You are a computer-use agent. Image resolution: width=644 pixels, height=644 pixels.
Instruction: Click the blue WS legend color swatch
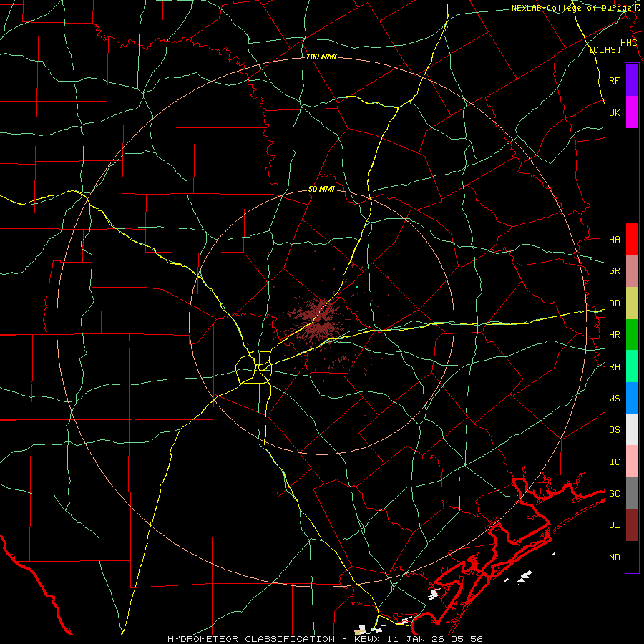tap(632, 398)
